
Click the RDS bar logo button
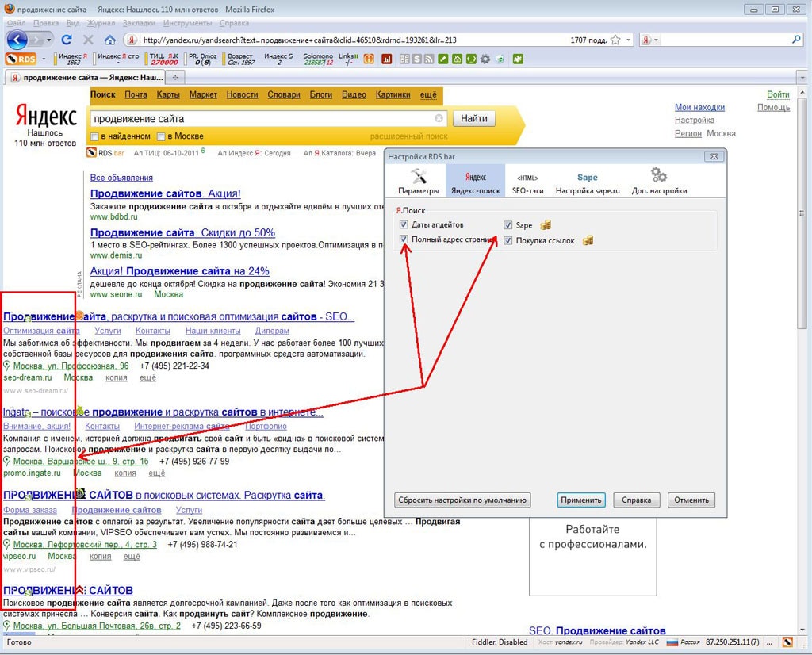pos(21,59)
